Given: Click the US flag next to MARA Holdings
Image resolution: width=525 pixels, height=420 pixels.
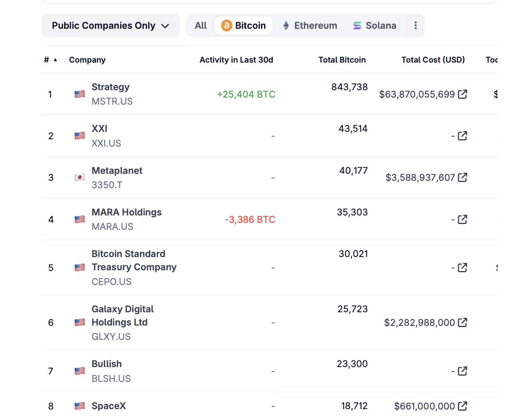Looking at the screenshot, I should pyautogui.click(x=80, y=219).
